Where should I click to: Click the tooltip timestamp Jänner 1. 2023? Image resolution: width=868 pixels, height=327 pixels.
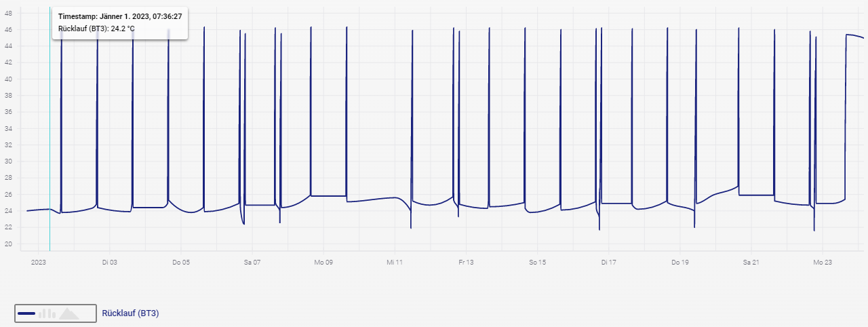(x=120, y=16)
